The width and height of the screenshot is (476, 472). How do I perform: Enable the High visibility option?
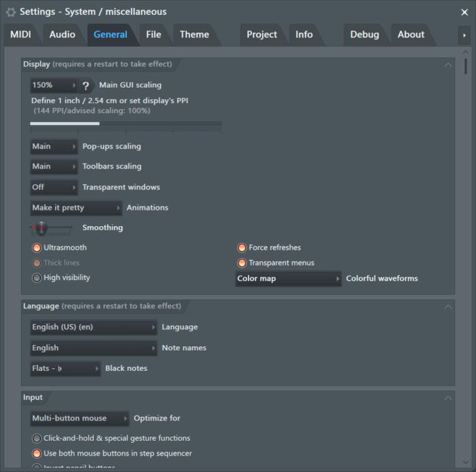coord(37,278)
